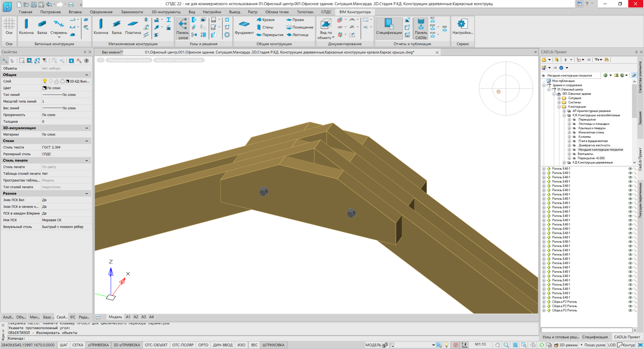Switch to the A1 layout tab
The height and width of the screenshot is (349, 644).
coord(128,317)
